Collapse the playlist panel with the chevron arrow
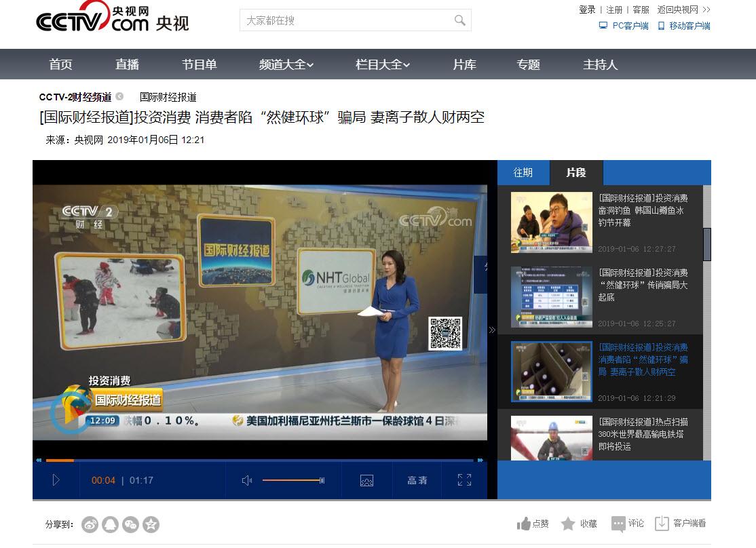Viewport: 756px width, 548px height. pyautogui.click(x=492, y=330)
